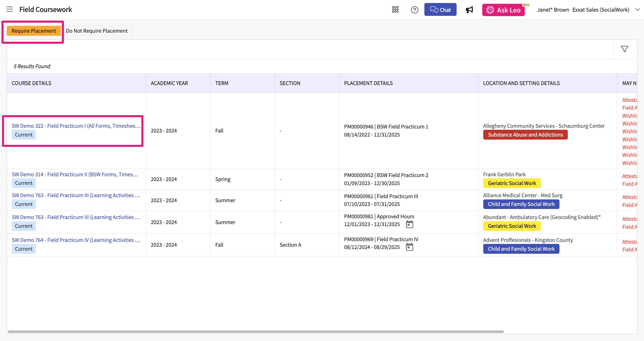The image size is (644, 341).
Task: Click calendar icon for Approved Hours placement
Action: coord(410,224)
